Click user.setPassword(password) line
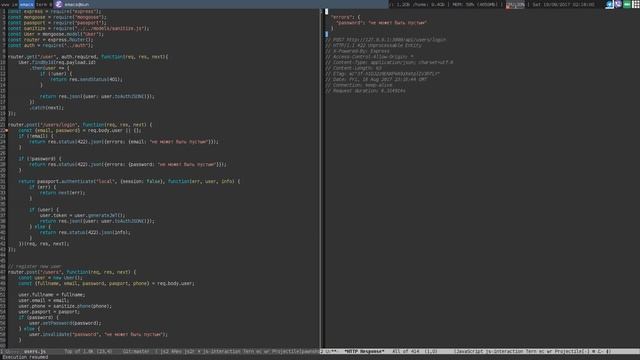 point(64,323)
